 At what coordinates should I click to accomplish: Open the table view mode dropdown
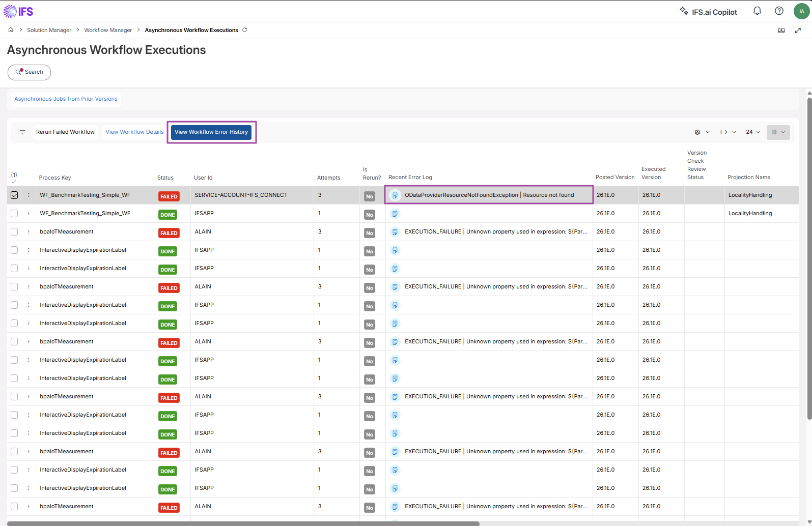(x=778, y=132)
